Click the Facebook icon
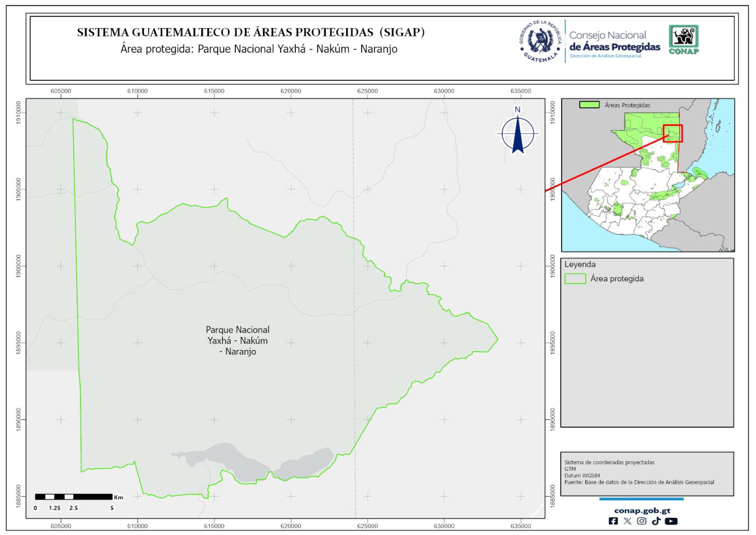The width and height of the screenshot is (756, 535). click(613, 521)
